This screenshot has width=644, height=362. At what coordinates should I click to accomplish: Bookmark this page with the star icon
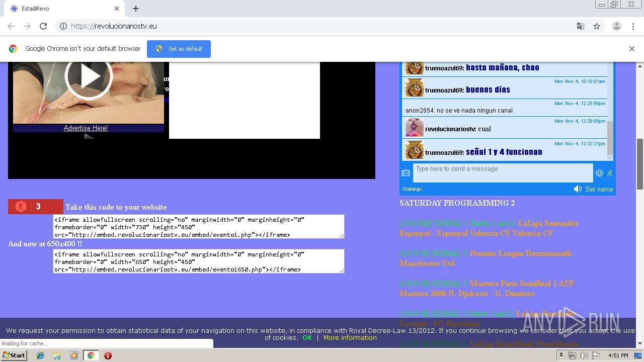pyautogui.click(x=597, y=26)
